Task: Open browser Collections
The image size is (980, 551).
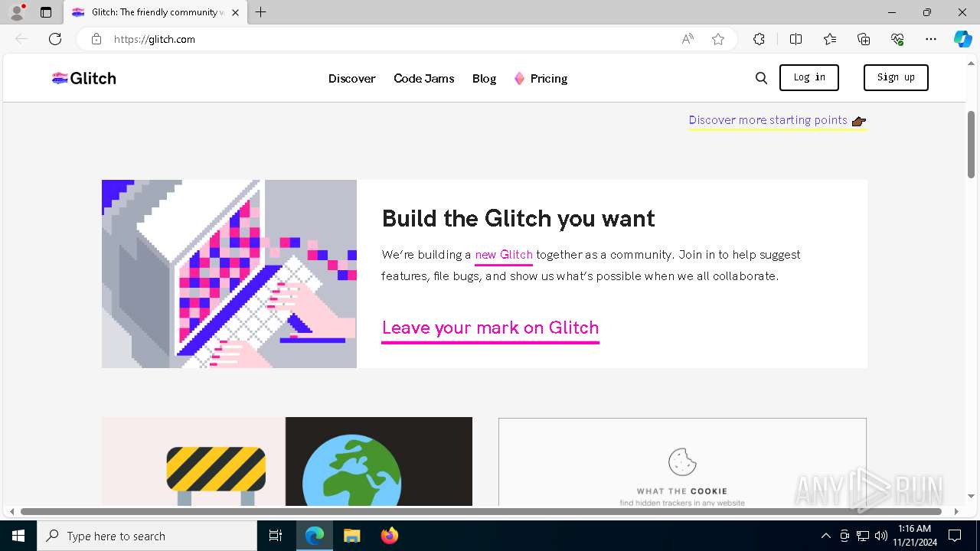Action: tap(864, 39)
